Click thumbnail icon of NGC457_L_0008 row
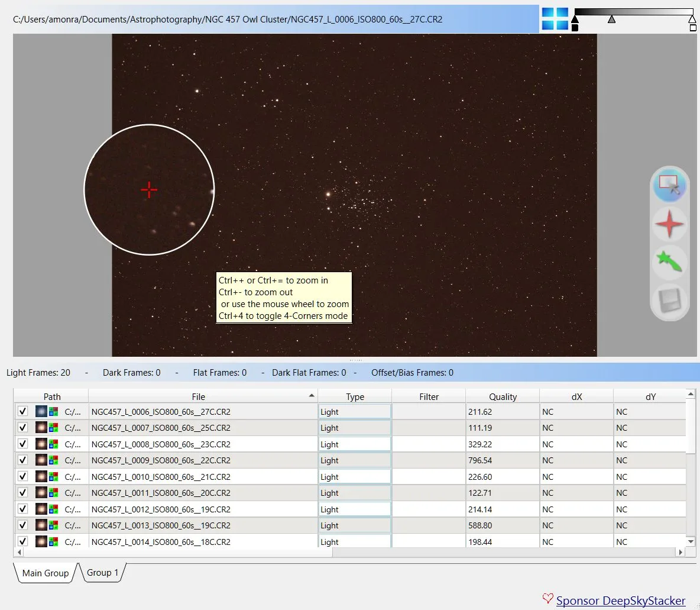The width and height of the screenshot is (700, 610). (41, 444)
